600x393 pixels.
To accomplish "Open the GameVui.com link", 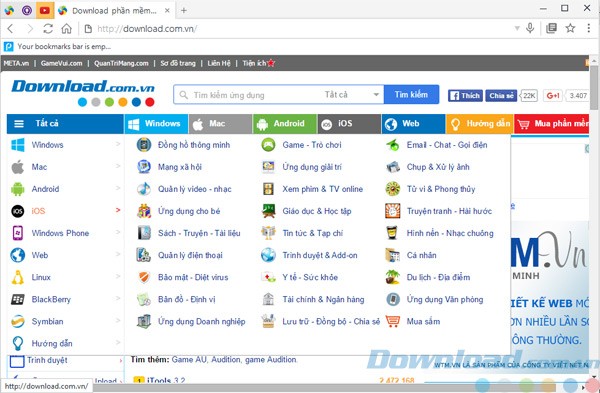I will coord(61,63).
